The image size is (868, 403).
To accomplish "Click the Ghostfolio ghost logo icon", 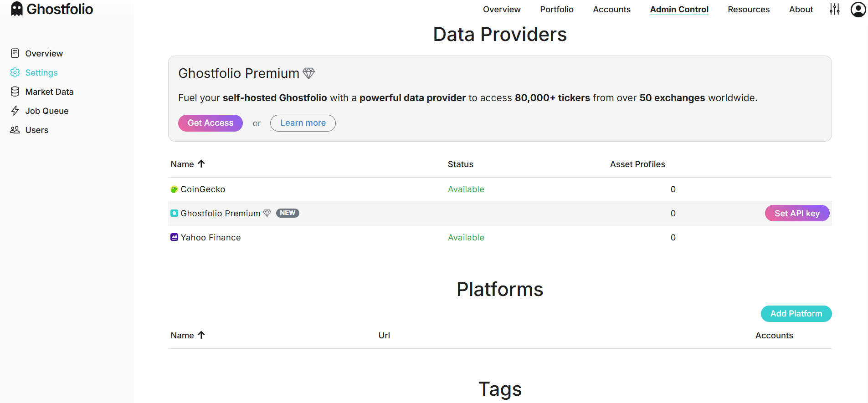I will [x=17, y=9].
